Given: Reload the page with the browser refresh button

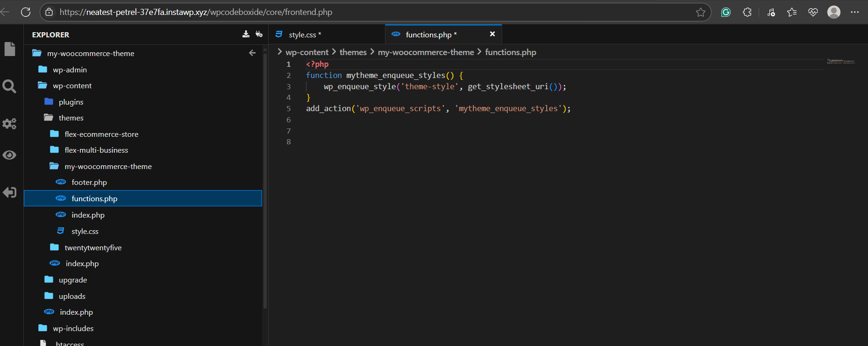Looking at the screenshot, I should 26,12.
